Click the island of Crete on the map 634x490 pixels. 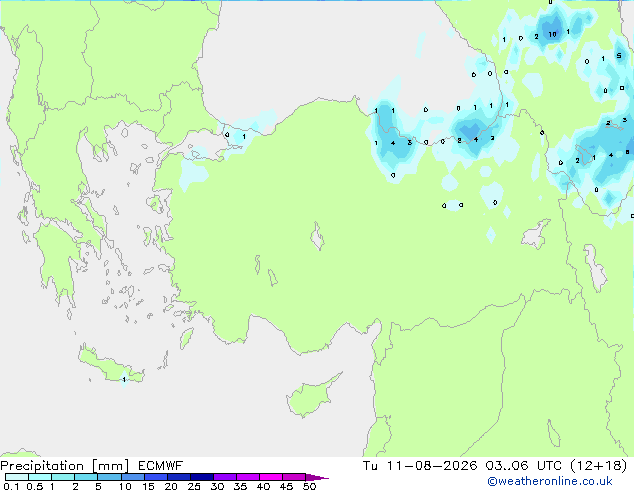109,366
